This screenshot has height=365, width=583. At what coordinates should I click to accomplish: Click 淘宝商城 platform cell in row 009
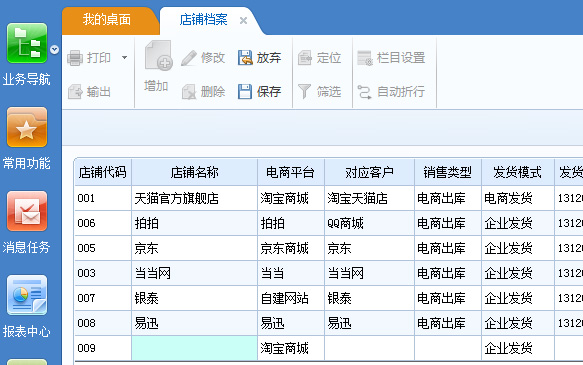[x=291, y=348]
